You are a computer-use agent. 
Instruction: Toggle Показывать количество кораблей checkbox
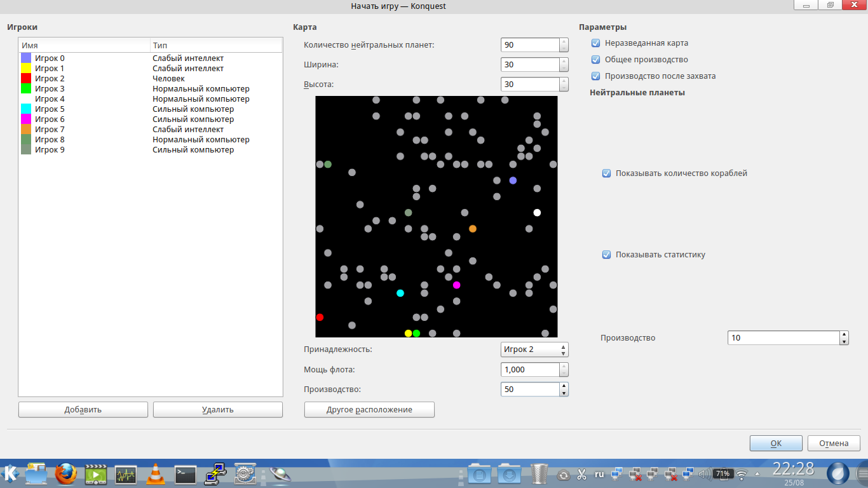(x=606, y=173)
